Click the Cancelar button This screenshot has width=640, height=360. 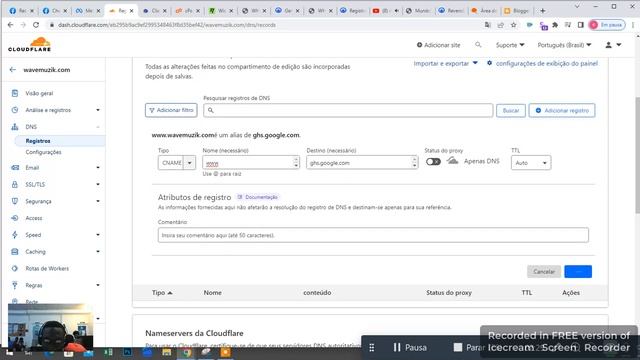click(x=544, y=271)
